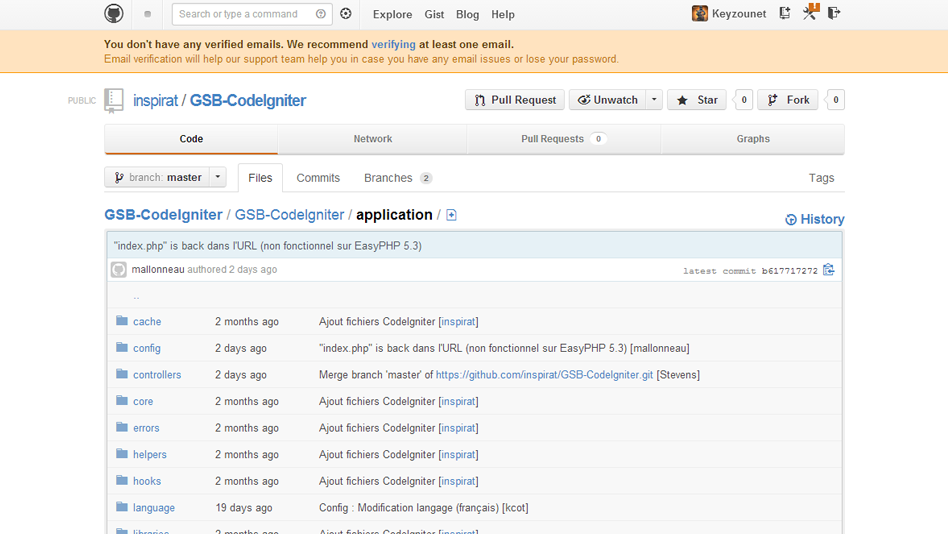The width and height of the screenshot is (948, 534).
Task: Click the hooks folder icon
Action: 122,480
